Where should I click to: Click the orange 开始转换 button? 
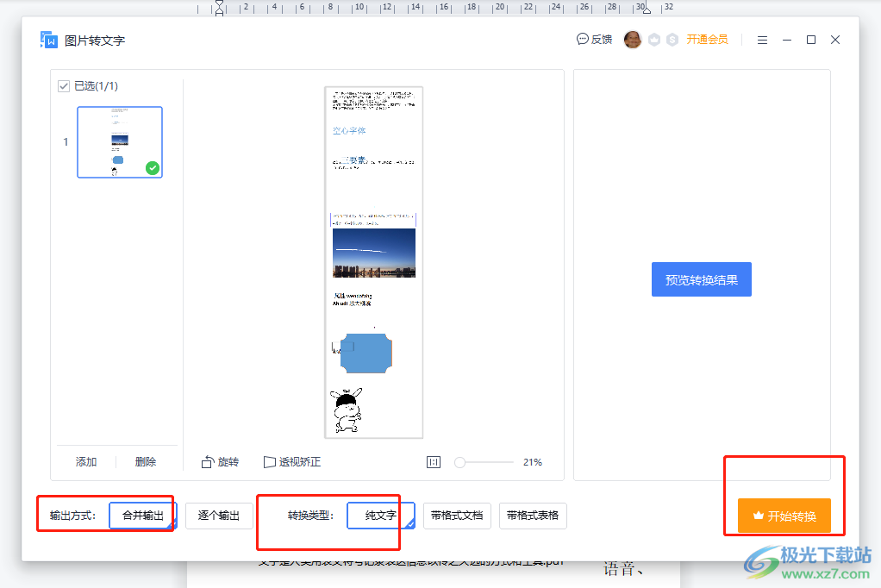pyautogui.click(x=784, y=516)
